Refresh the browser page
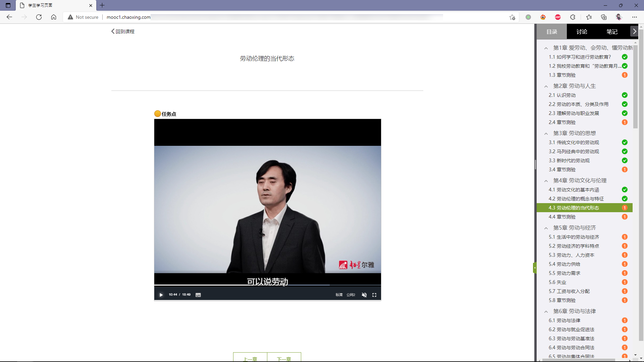 (x=39, y=17)
